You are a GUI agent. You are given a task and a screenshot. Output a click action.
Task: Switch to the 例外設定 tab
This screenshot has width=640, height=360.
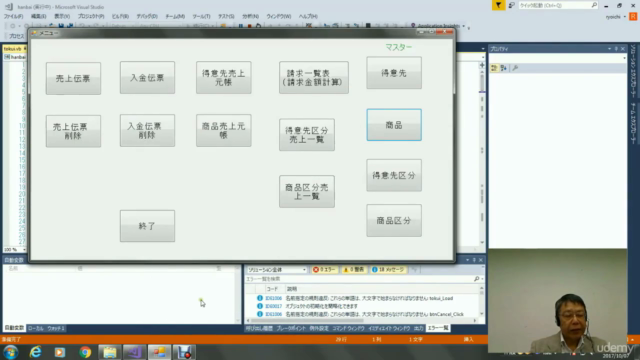(x=319, y=328)
